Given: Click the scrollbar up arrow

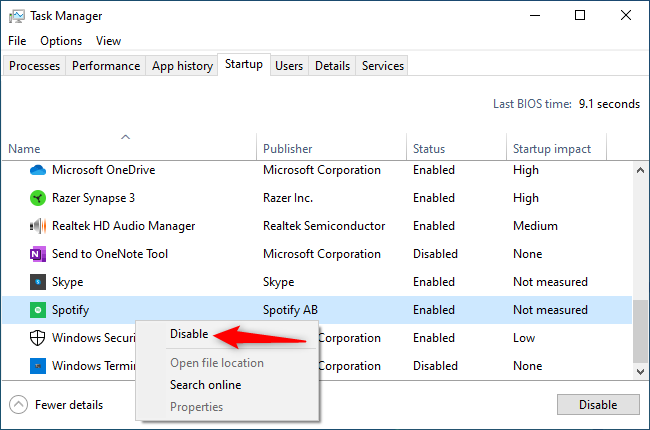Looking at the screenshot, I should [640, 170].
